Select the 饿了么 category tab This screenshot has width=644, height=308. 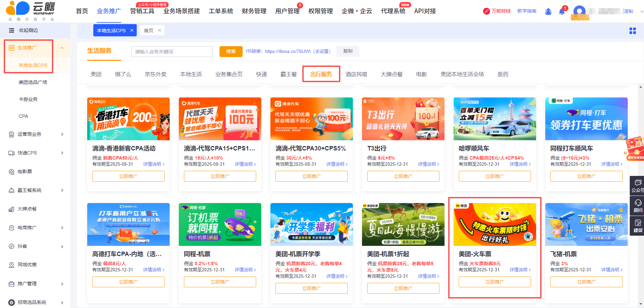click(x=123, y=74)
